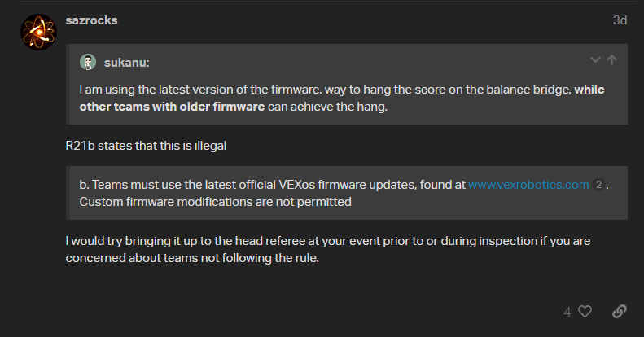This screenshot has width=644, height=337.
Task: Click bold text "other teams with older firmware"
Action: tap(172, 107)
